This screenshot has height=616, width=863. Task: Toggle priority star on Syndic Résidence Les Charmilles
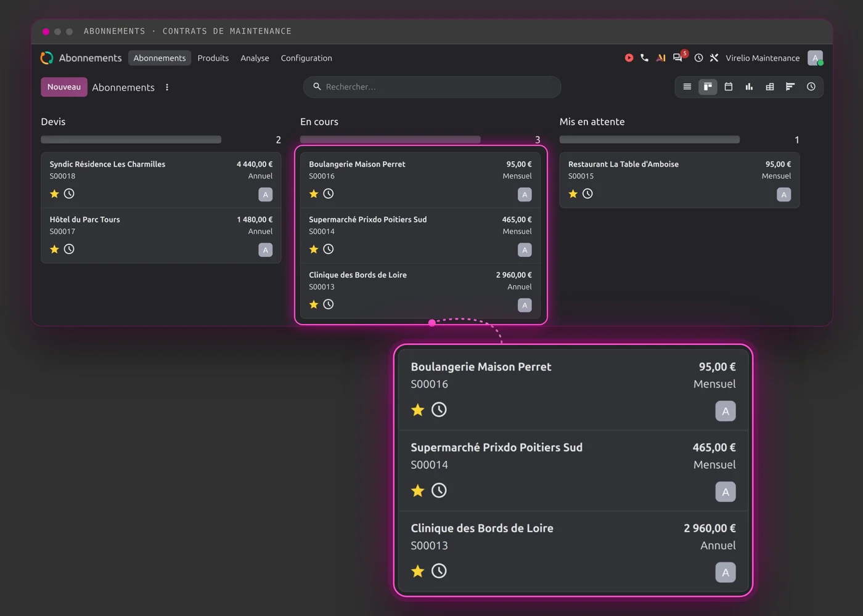[54, 193]
